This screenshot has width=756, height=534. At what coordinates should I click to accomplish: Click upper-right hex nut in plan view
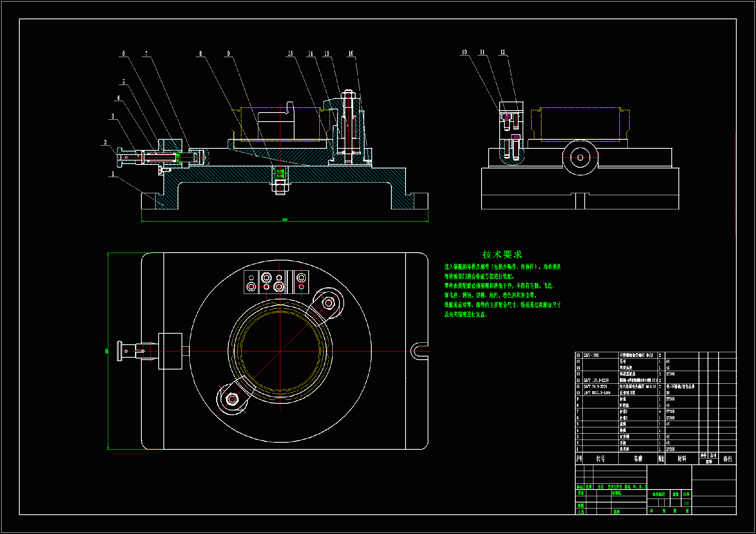point(328,303)
